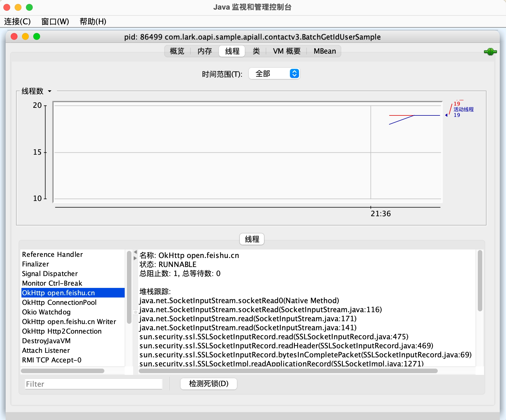Click the blue active thread marker arrow

(x=446, y=115)
